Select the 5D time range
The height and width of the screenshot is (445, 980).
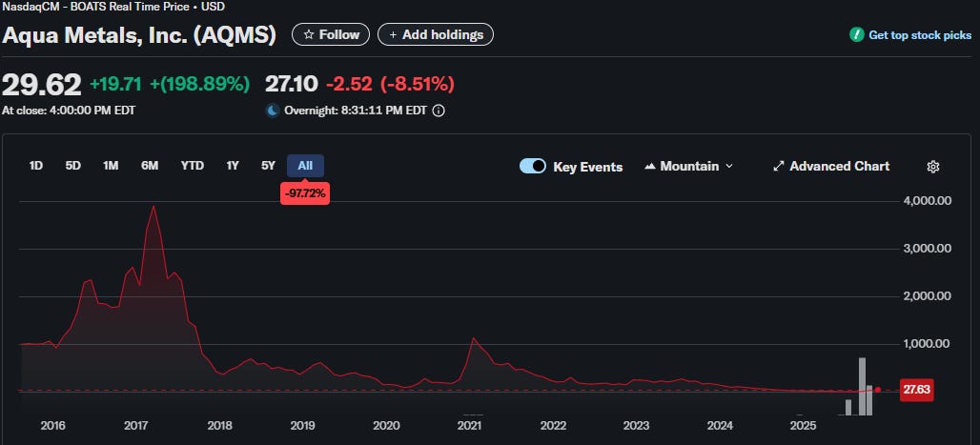(x=73, y=166)
